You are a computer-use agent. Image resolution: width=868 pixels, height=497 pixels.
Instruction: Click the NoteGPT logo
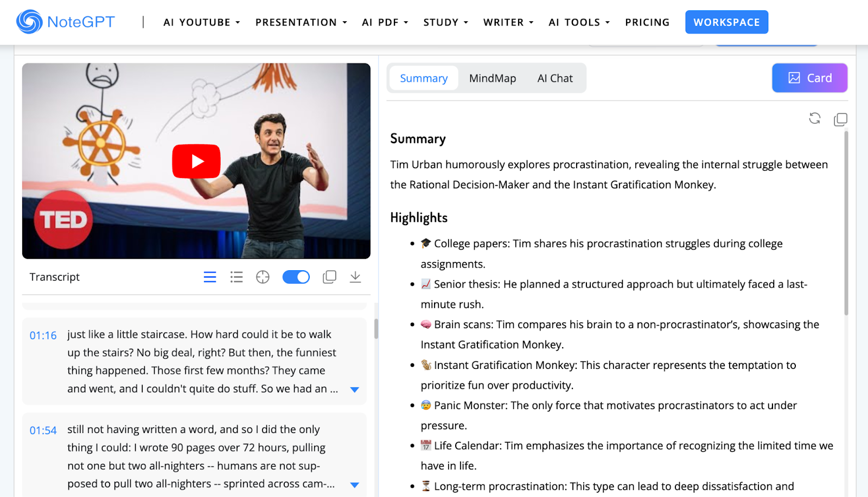click(x=66, y=22)
